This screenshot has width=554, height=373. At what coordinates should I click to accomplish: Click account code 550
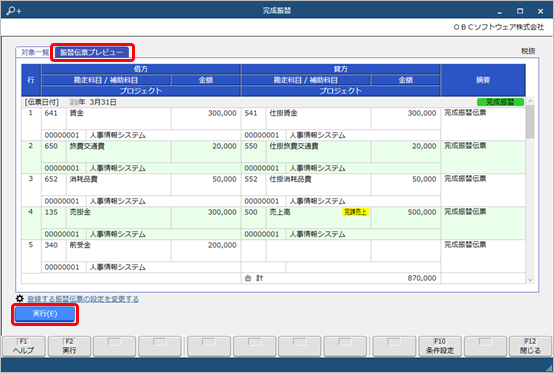pyautogui.click(x=251, y=146)
